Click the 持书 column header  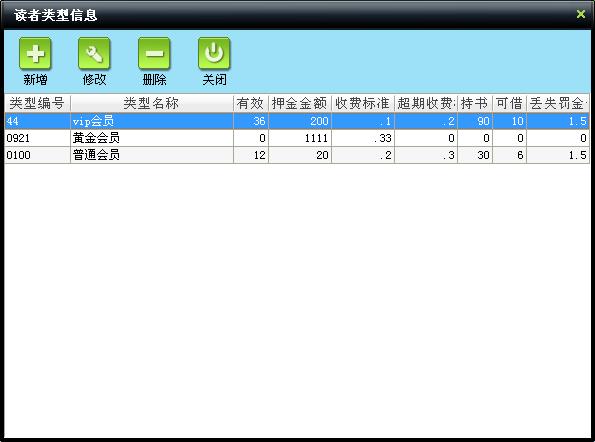(x=475, y=103)
